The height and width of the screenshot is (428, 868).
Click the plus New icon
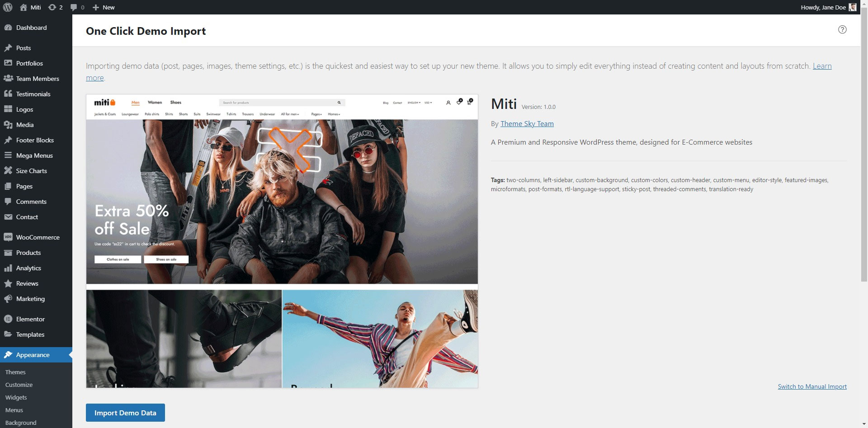click(x=95, y=7)
